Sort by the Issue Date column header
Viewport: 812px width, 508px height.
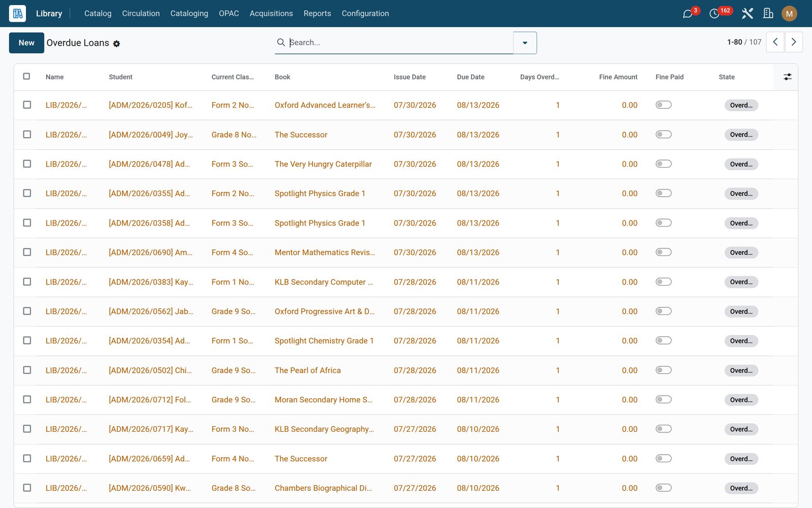pos(410,77)
